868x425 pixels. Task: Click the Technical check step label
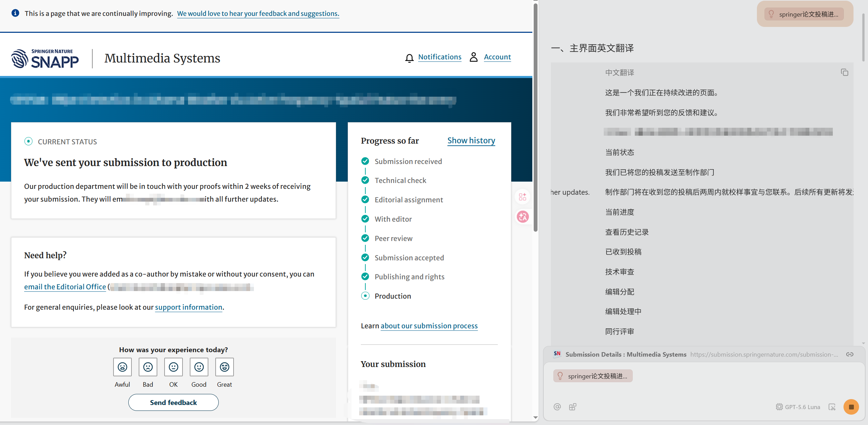tap(400, 181)
